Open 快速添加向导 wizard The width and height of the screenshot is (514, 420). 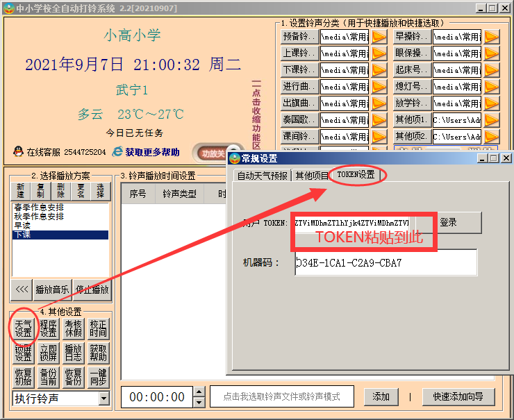(x=458, y=396)
